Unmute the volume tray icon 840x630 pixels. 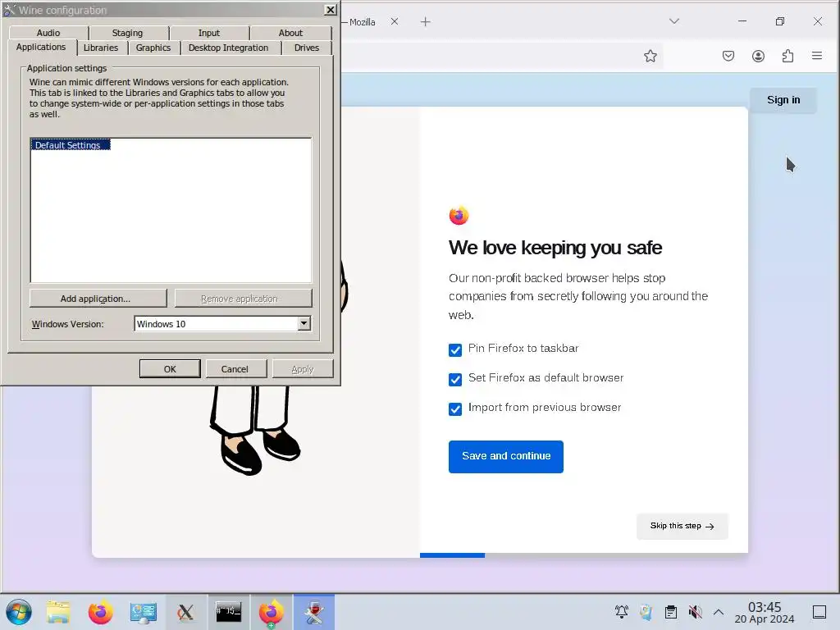click(695, 612)
